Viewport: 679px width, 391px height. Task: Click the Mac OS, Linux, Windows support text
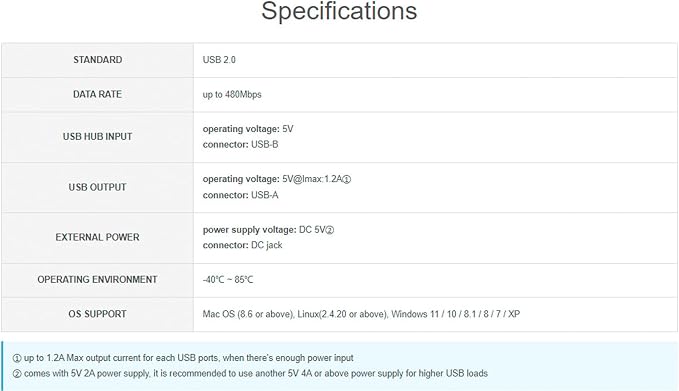pos(361,314)
